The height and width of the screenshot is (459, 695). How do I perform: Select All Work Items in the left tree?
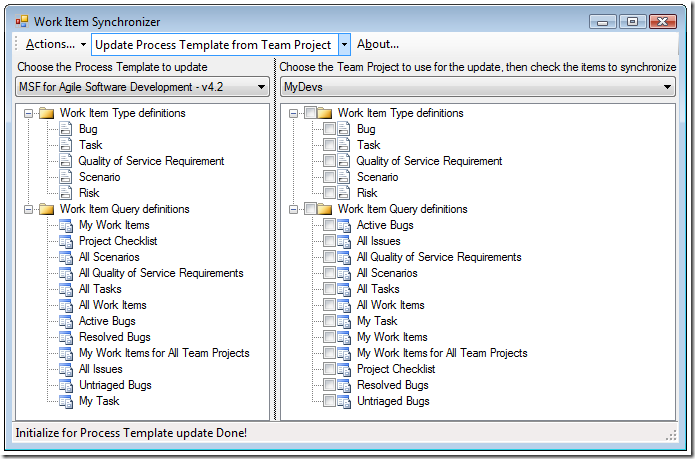coord(113,305)
